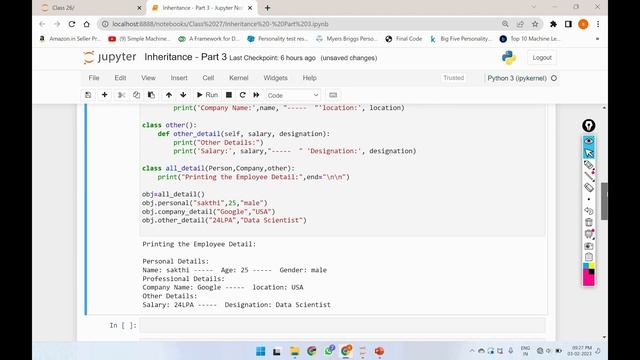Open PowerPoint from taskbar

coord(379,351)
